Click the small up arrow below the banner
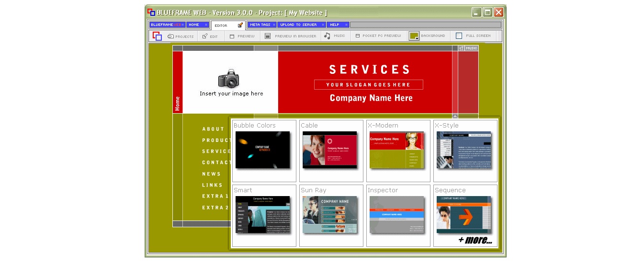The image size is (644, 268). pos(455,116)
